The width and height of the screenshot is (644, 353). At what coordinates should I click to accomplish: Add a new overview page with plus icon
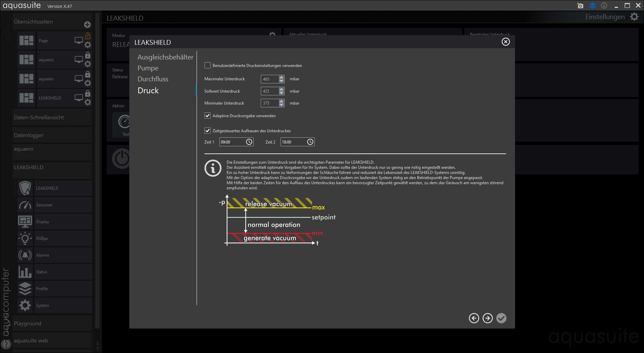click(87, 25)
